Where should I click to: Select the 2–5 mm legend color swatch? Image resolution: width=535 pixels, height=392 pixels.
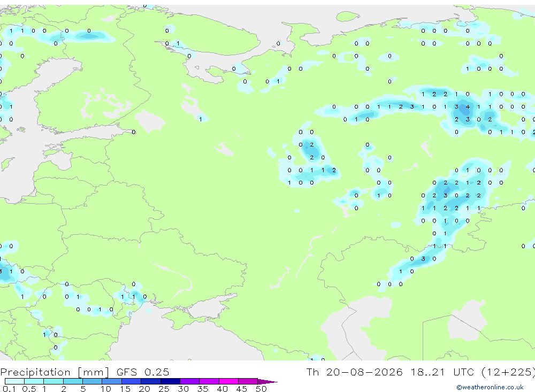point(73,381)
